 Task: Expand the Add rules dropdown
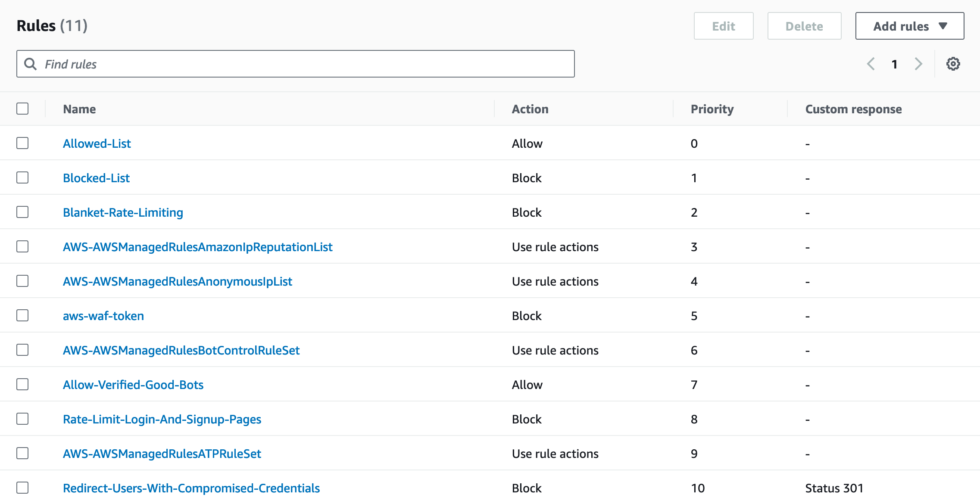(x=909, y=26)
